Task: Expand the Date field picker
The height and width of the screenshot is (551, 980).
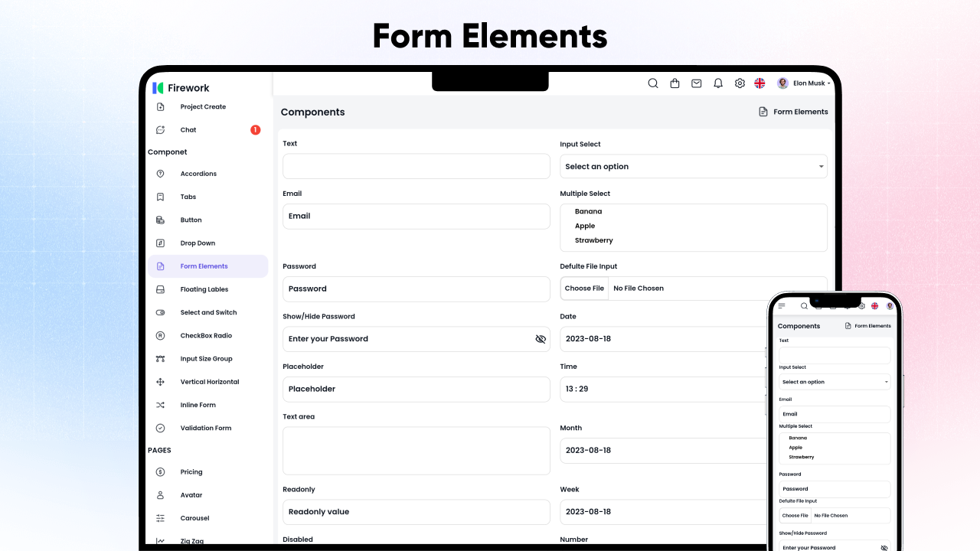Action: [663, 338]
